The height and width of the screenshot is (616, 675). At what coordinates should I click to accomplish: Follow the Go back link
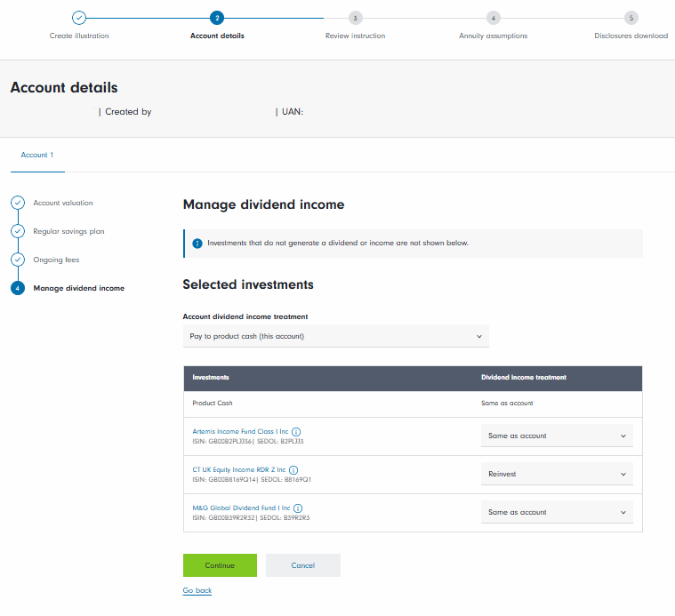click(x=197, y=590)
